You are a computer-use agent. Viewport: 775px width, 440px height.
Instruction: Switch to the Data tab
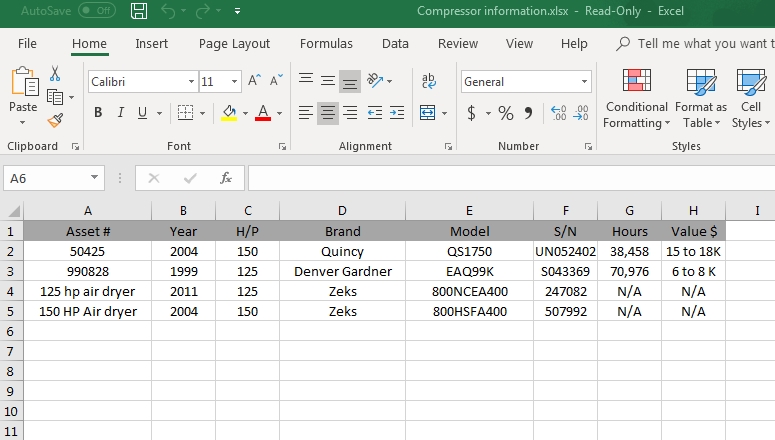point(395,44)
